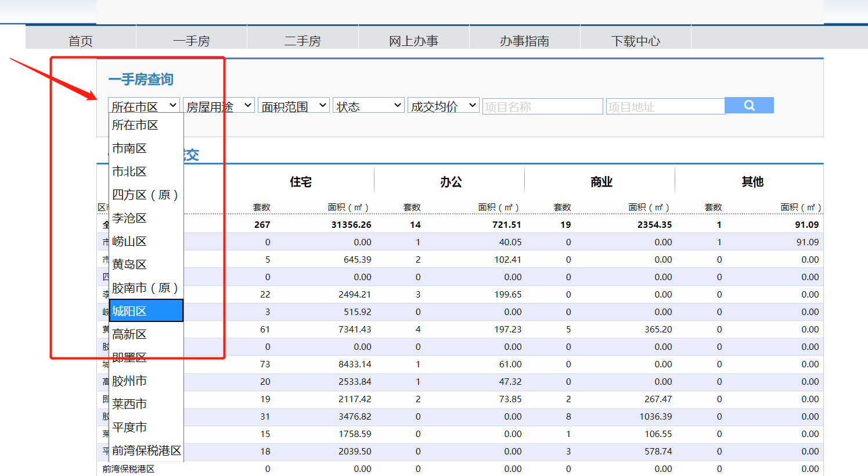Screen dimensions: 868x476
Task: Click the 一手房查询 heading
Action: tap(141, 79)
